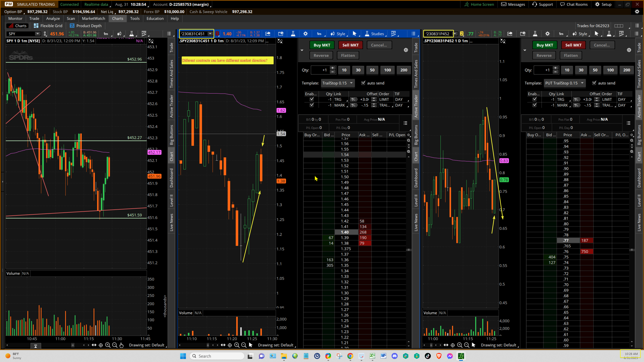Open the info window icon on the 230831C451 chart toolbar
644x362 pixels.
pos(281,34)
